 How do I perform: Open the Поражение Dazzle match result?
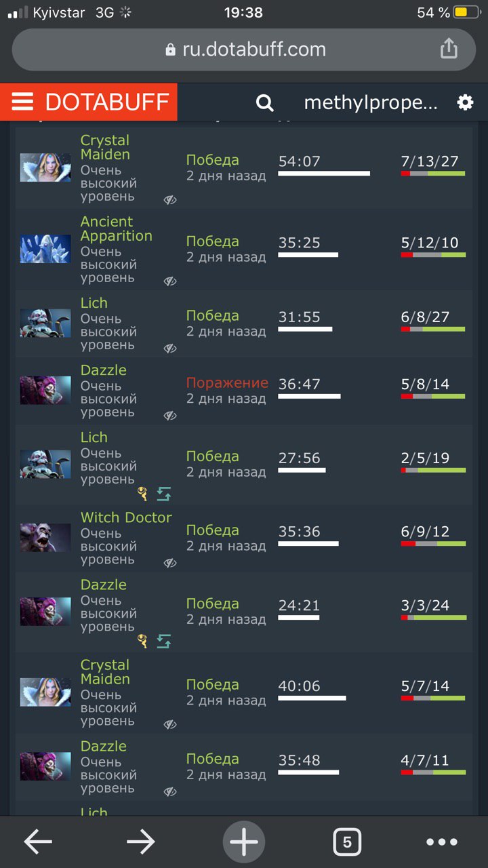[x=227, y=383]
